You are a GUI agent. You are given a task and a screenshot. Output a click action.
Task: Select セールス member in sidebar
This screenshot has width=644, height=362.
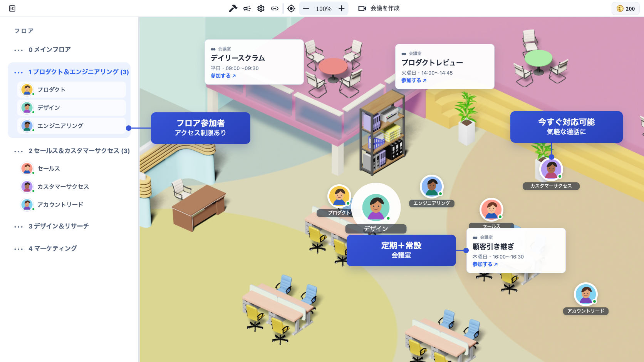pyautogui.click(x=72, y=168)
